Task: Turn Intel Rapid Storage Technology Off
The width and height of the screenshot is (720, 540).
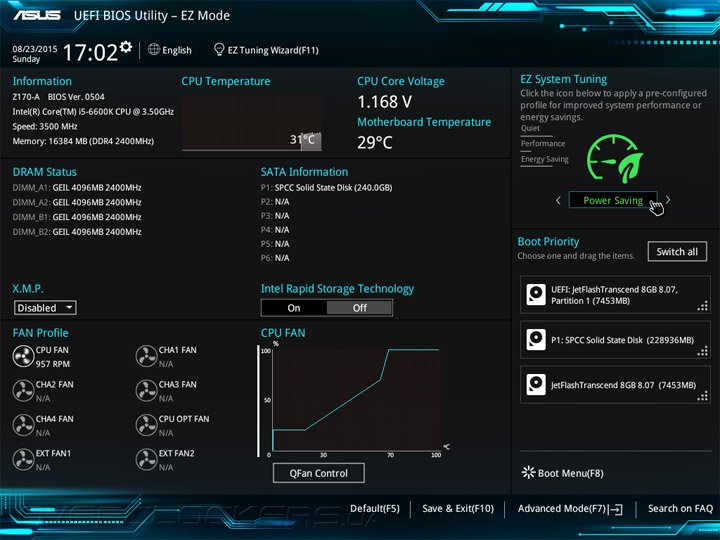Action: 360,308
